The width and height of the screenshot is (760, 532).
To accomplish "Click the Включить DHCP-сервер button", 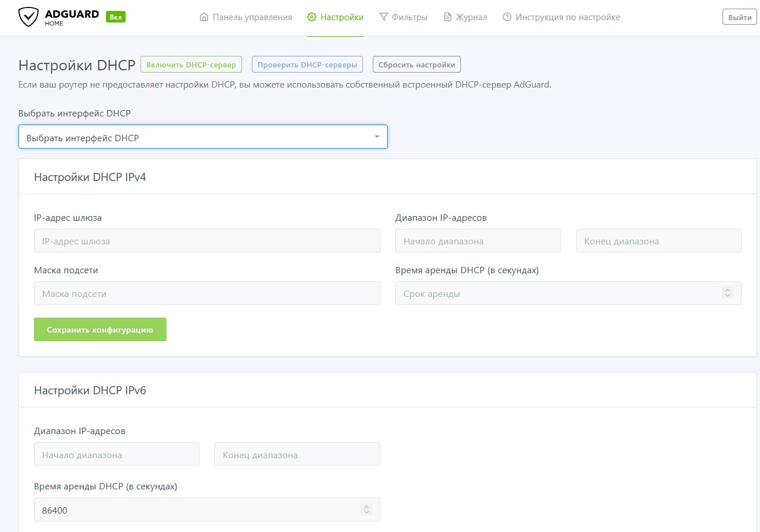I will tap(191, 65).
